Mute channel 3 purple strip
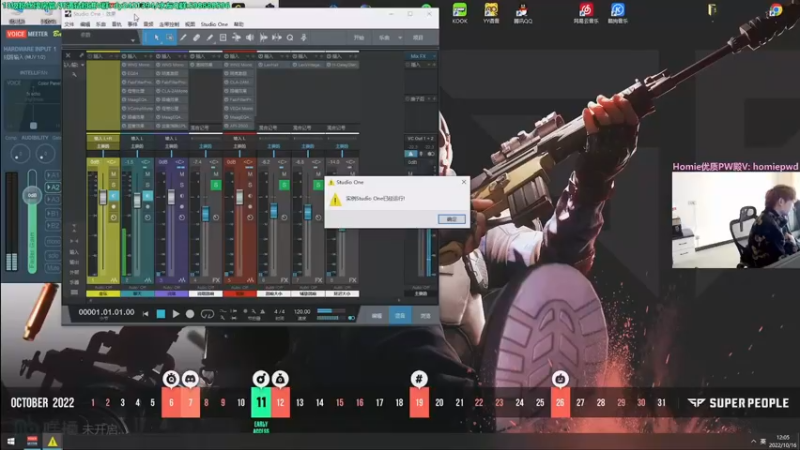Screen dimensions: 800x450 [182, 174]
